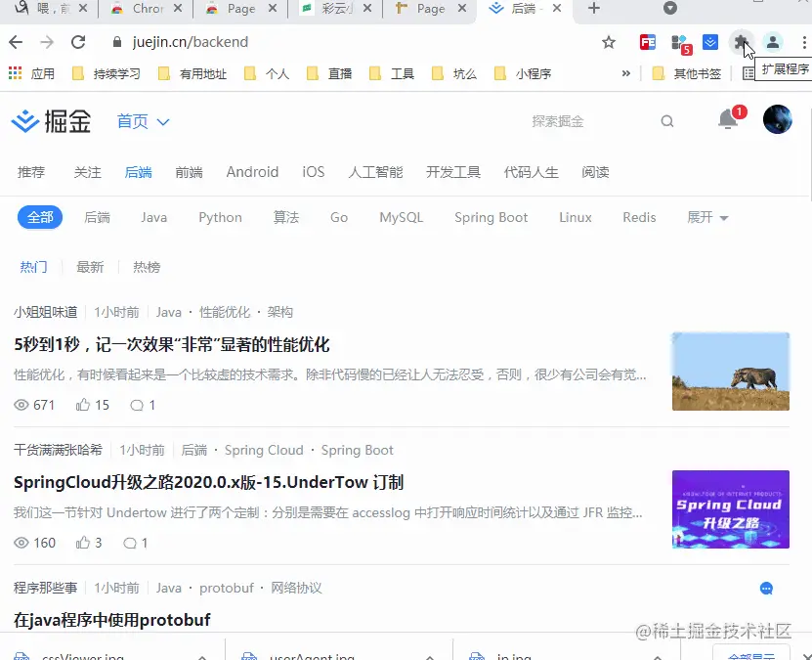This screenshot has height=660, width=812.
Task: Open the FE extension in the browser toolbar
Action: point(647,43)
